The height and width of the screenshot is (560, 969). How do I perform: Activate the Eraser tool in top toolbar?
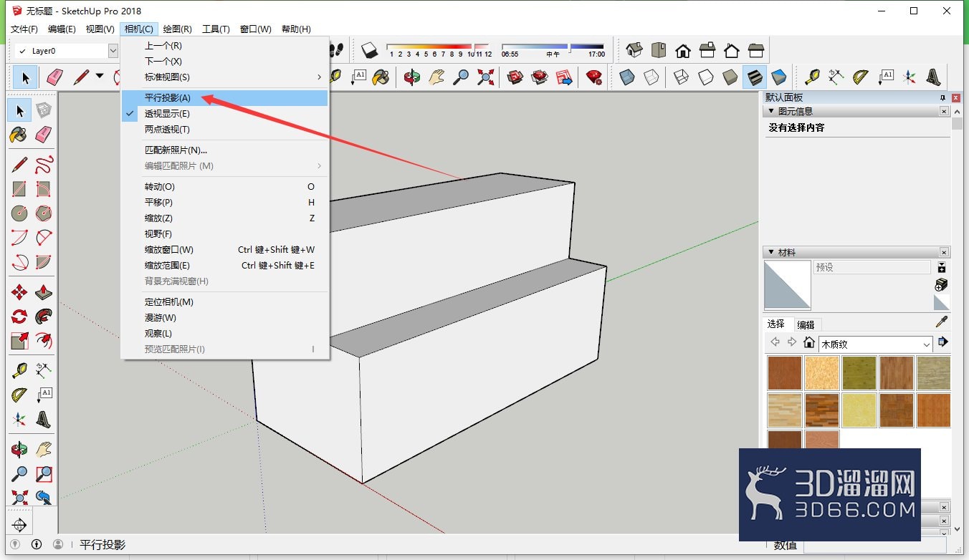pos(54,77)
